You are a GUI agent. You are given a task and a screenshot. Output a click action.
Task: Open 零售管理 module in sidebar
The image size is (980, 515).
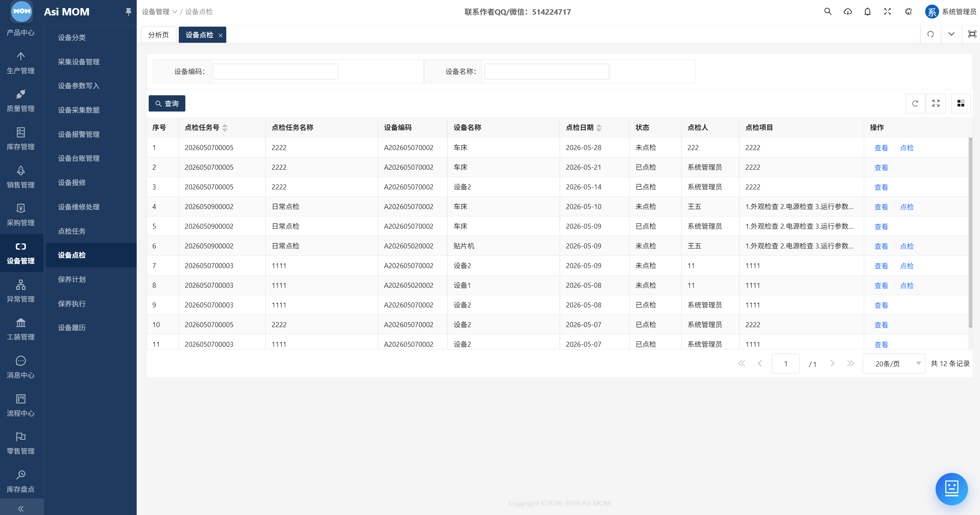(x=21, y=444)
